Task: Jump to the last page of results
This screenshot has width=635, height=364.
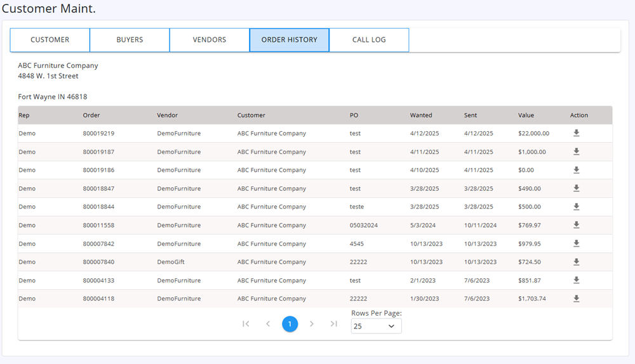Action: 333,324
